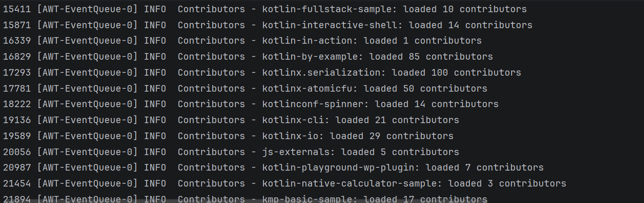Click the horizontal scrollbar at the console bottom
Image resolution: width=644 pixels, height=203 pixels.
[x=244, y=201]
